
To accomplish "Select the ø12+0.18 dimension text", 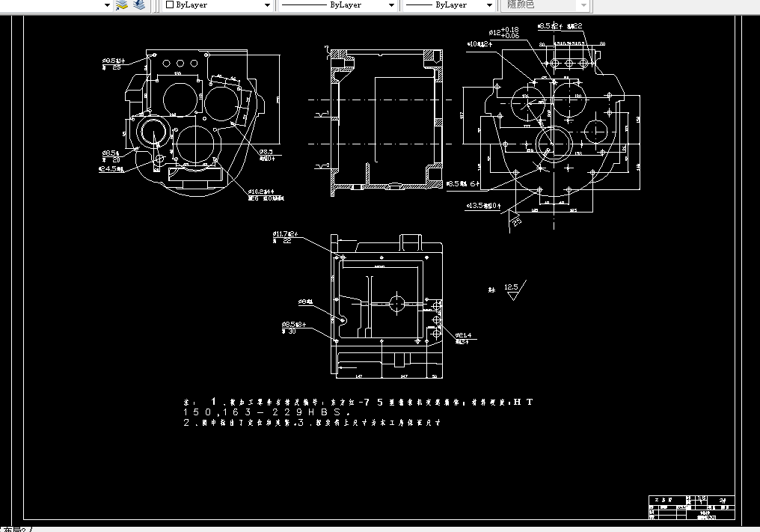I will tap(504, 32).
